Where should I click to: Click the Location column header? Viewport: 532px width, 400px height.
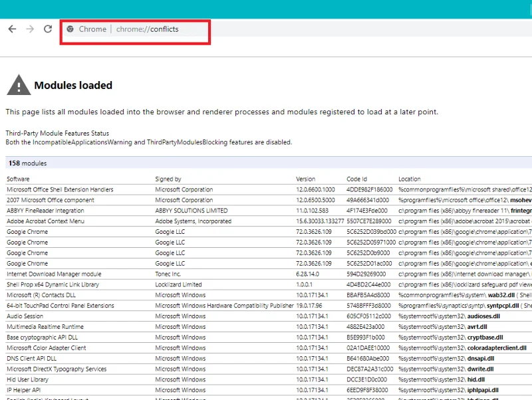pos(410,179)
